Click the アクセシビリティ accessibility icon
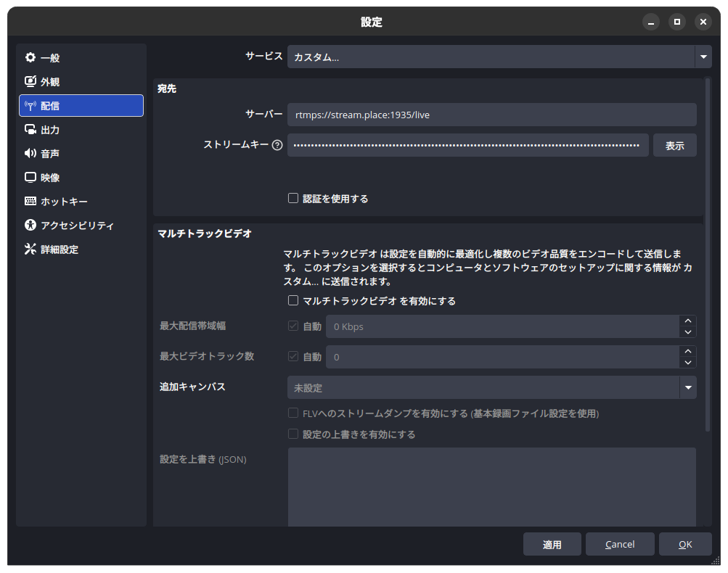728x573 pixels. pyautogui.click(x=30, y=226)
